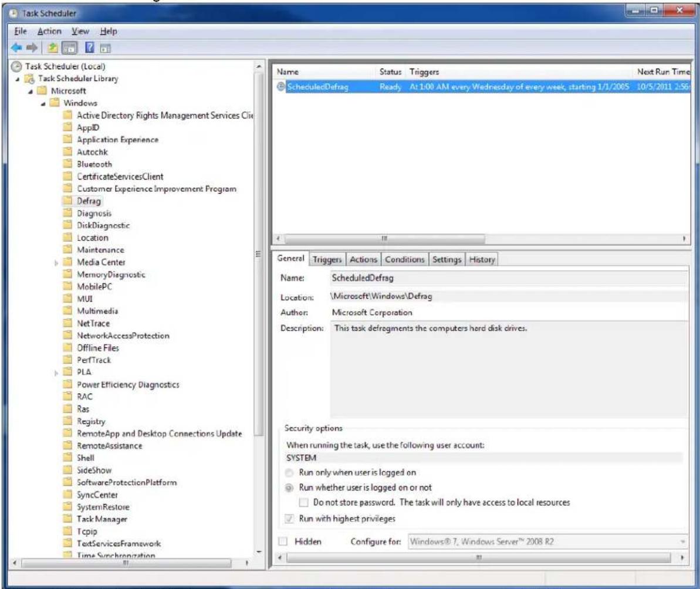Sort by the Next Run Time column header
Viewport: 700px width, 589px height.
point(662,72)
